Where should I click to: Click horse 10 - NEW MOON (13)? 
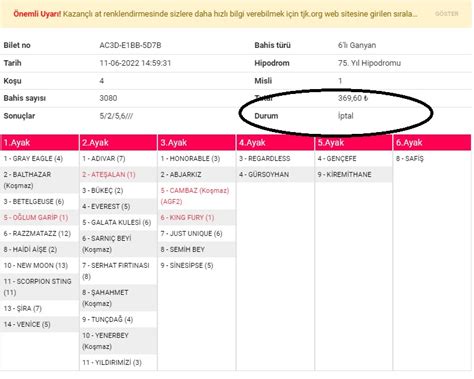pyautogui.click(x=39, y=266)
